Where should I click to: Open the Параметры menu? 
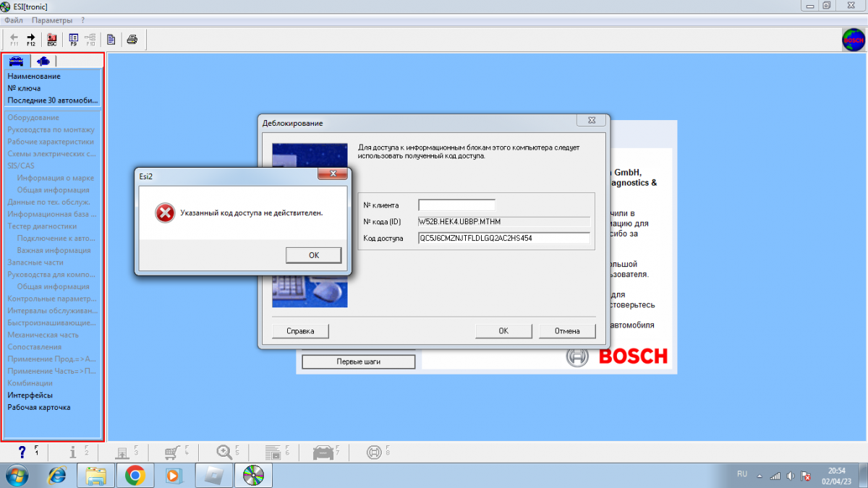pyautogui.click(x=52, y=20)
